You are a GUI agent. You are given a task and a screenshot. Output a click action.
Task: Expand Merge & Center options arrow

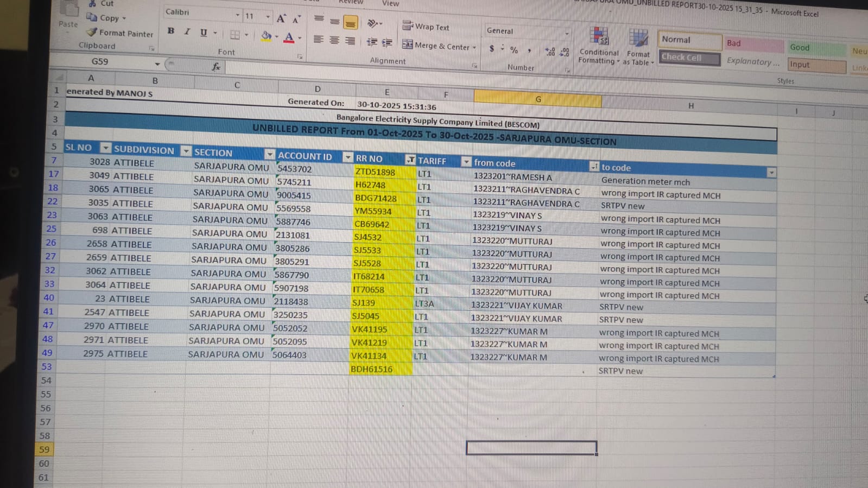pos(474,47)
